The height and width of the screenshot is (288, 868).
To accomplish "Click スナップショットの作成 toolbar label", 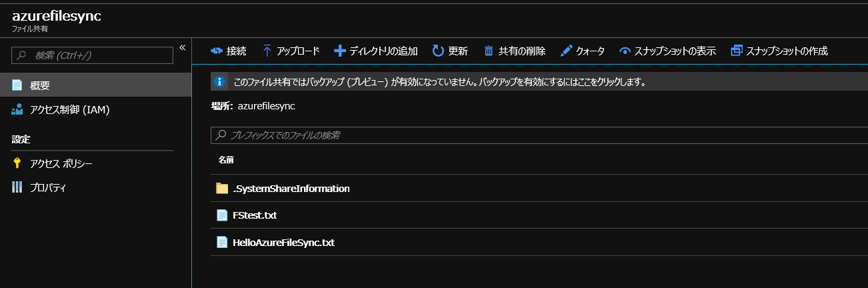I will pos(787,51).
